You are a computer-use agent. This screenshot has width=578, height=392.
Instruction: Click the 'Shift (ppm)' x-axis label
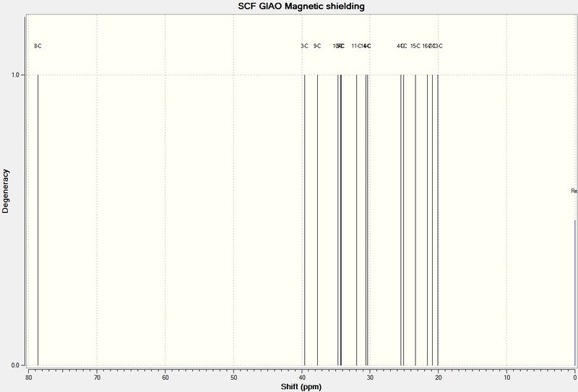[301, 387]
